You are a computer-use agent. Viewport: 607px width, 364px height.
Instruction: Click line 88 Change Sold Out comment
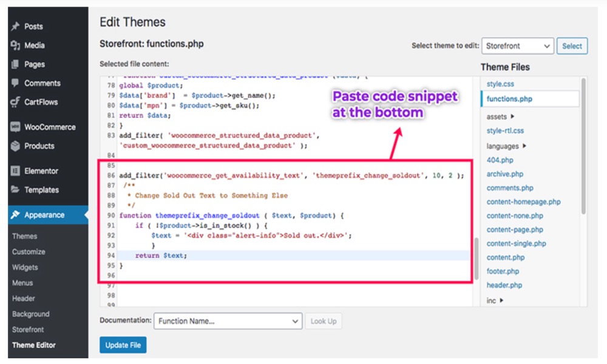click(x=208, y=196)
